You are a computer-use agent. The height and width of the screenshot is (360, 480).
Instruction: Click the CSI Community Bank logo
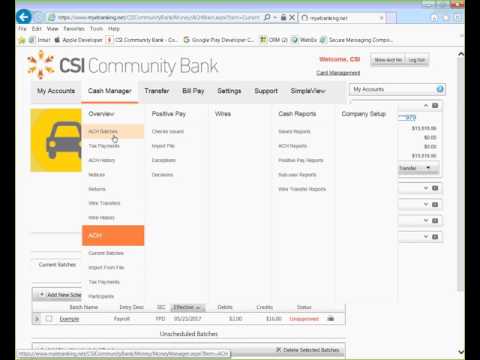coord(122,65)
